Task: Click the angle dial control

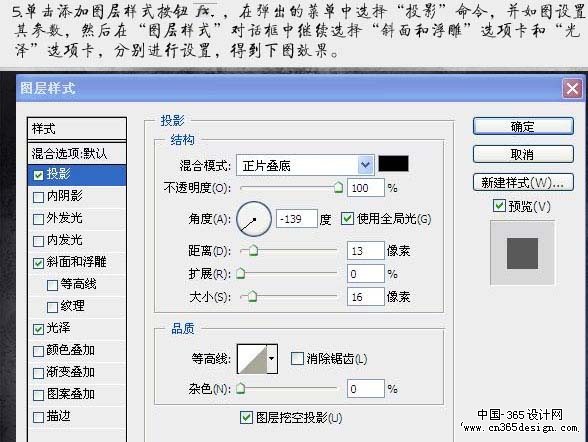Action: pyautogui.click(x=254, y=219)
